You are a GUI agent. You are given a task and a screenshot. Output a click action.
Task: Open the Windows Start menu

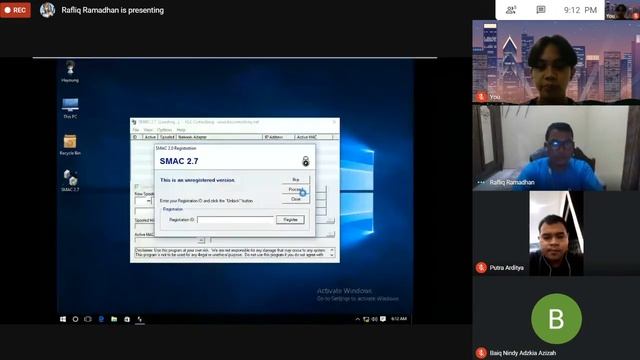click(x=63, y=319)
